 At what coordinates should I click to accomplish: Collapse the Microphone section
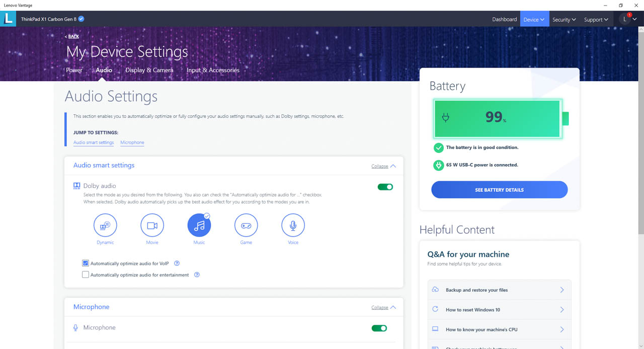[383, 308]
